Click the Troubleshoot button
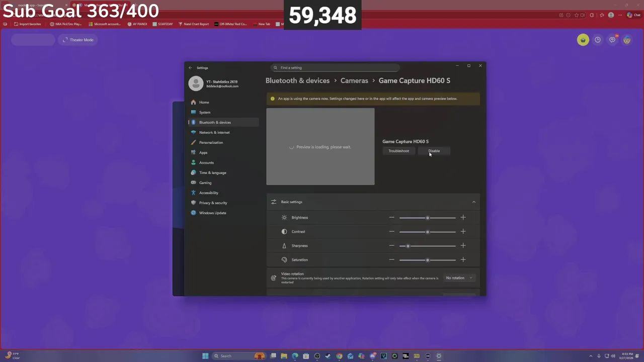The height and width of the screenshot is (362, 644). coord(398,151)
